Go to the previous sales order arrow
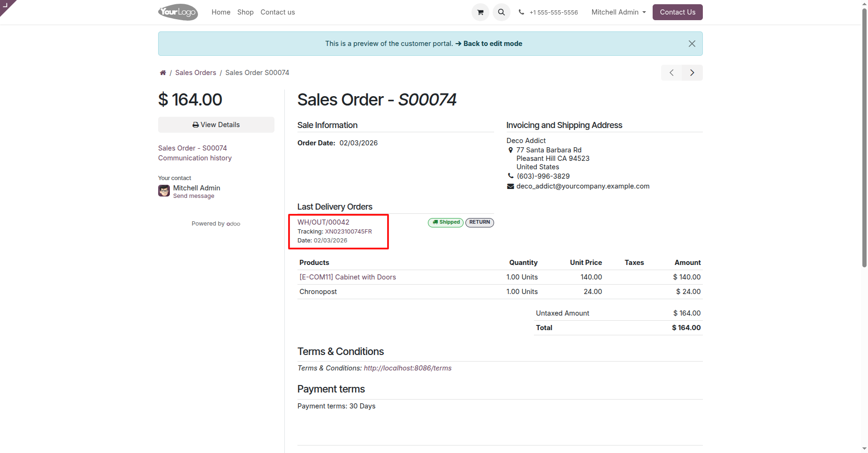This screenshot has width=868, height=453. 671,73
